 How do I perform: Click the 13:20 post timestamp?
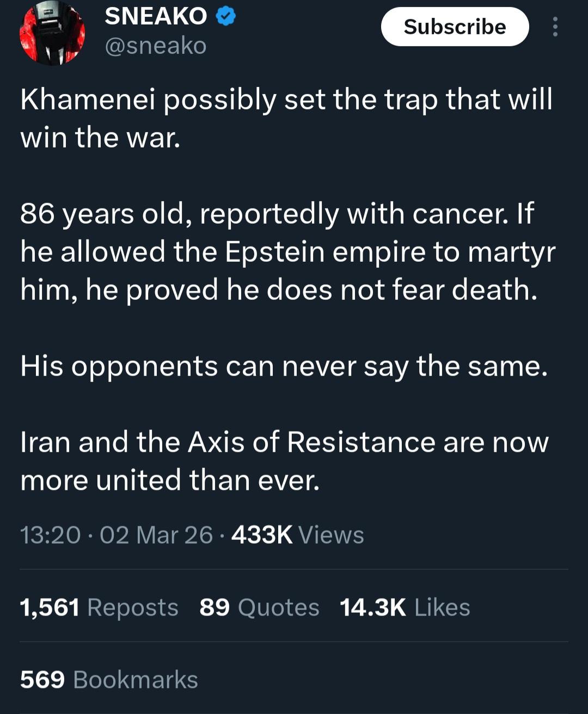click(x=50, y=535)
